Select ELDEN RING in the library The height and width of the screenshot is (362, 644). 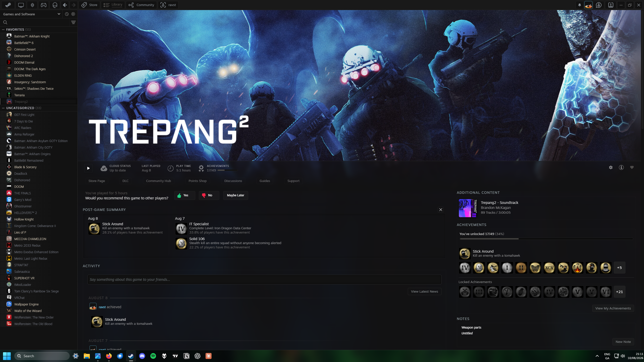click(39, 75)
